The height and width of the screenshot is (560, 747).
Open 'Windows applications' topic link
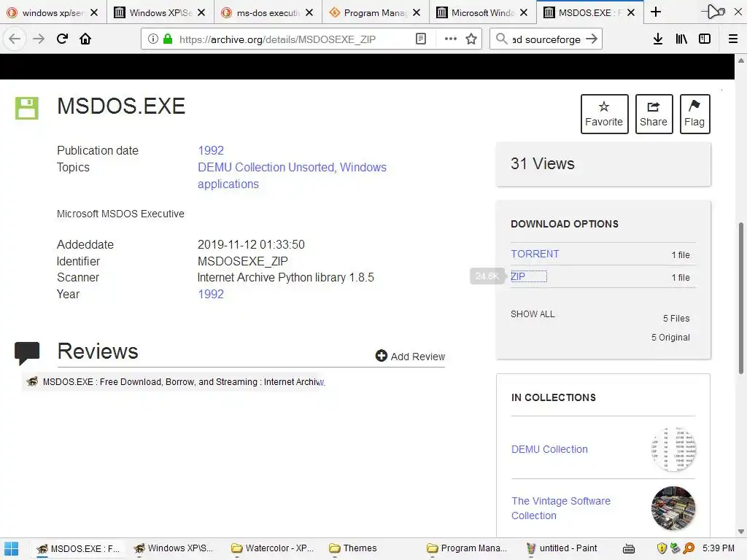[292, 176]
